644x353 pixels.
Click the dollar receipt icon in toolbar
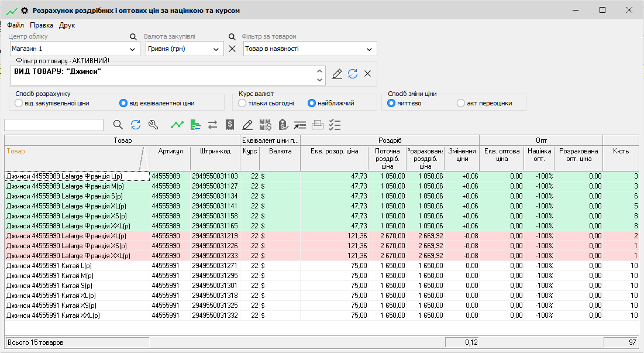coord(230,125)
